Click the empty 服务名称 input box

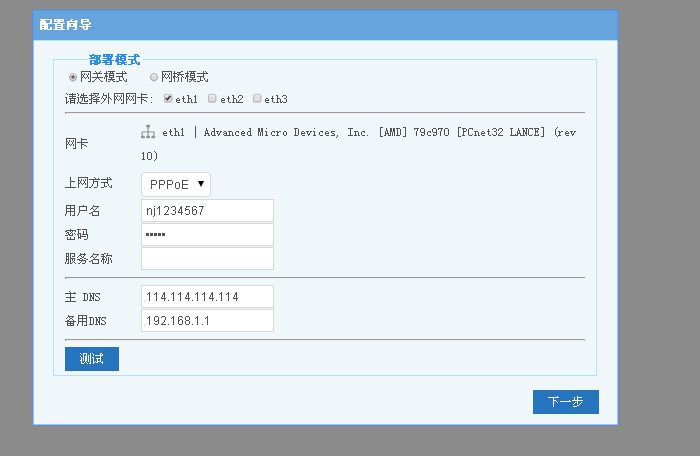207,258
